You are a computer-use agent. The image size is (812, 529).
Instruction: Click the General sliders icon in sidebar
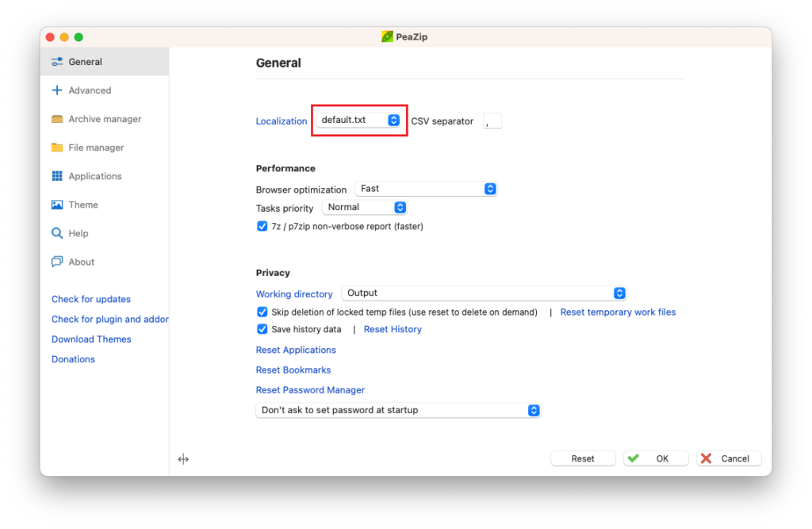tap(57, 62)
